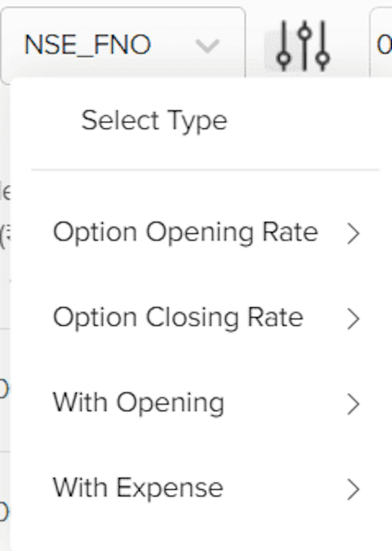Click the With Opening text label
392x551 pixels.
coord(138,404)
